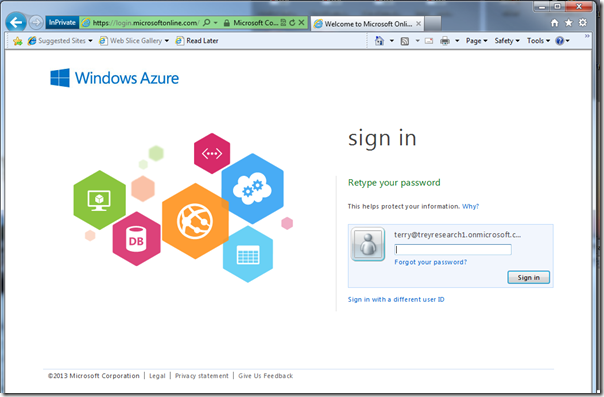The image size is (604, 397).
Task: Open the Read Later favorites link
Action: pos(197,41)
